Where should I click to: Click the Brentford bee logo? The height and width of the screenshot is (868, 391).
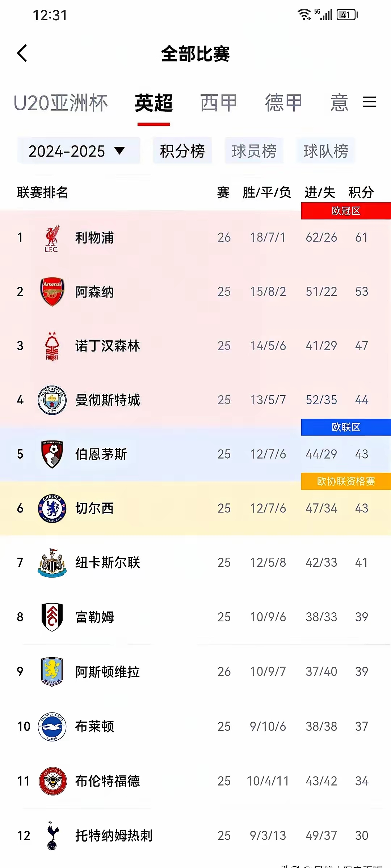[x=52, y=781]
